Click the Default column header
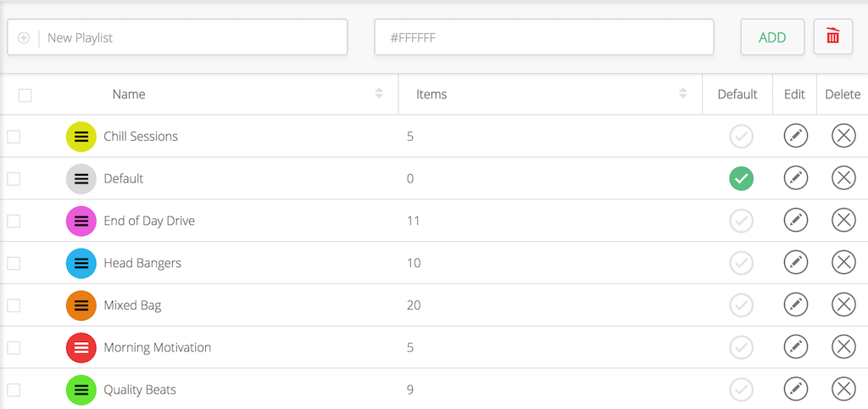Viewport: 868px width, 409px height. click(x=737, y=94)
